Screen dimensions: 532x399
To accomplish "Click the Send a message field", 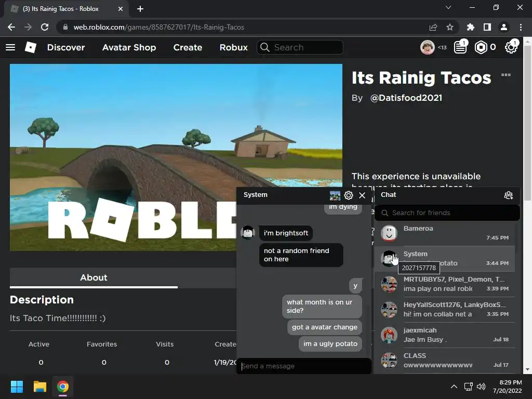I will (x=303, y=366).
